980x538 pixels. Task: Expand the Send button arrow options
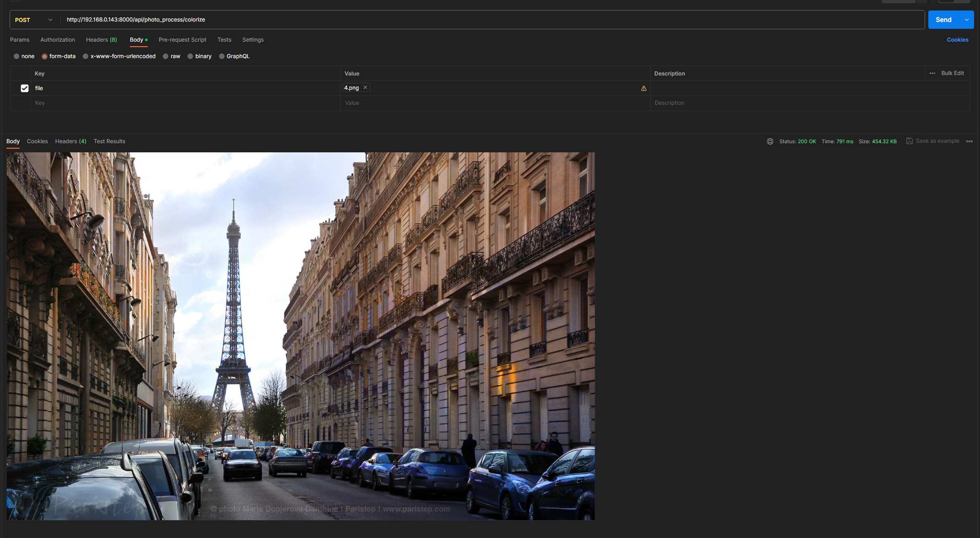click(967, 20)
